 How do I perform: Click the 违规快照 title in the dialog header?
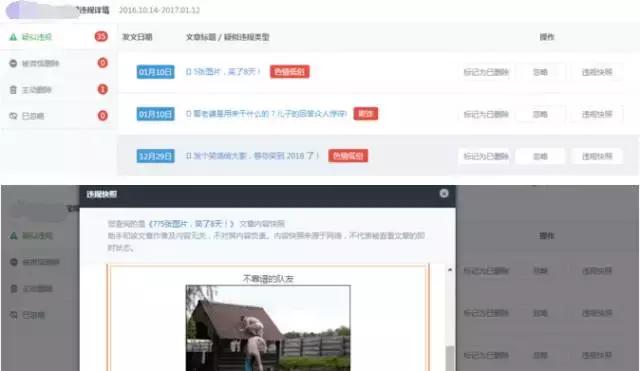(102, 194)
